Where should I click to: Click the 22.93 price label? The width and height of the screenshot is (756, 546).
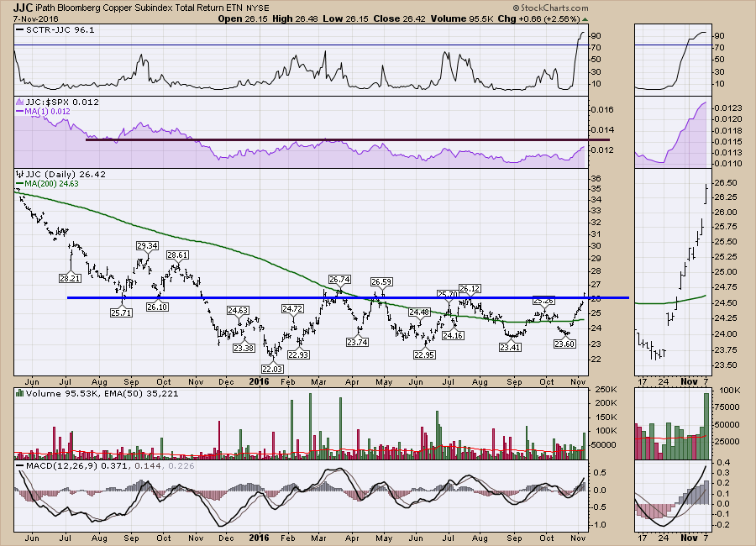pos(298,354)
